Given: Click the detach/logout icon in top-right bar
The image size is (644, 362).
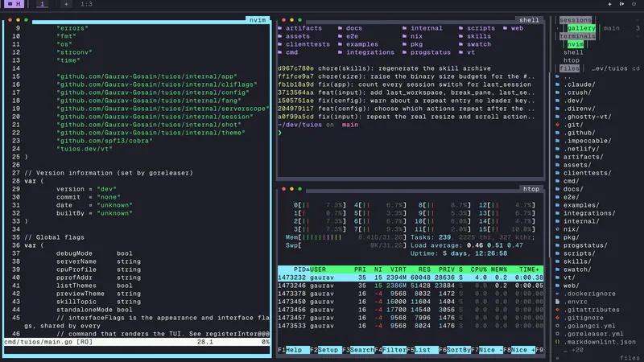Looking at the screenshot, I should coord(621,4).
